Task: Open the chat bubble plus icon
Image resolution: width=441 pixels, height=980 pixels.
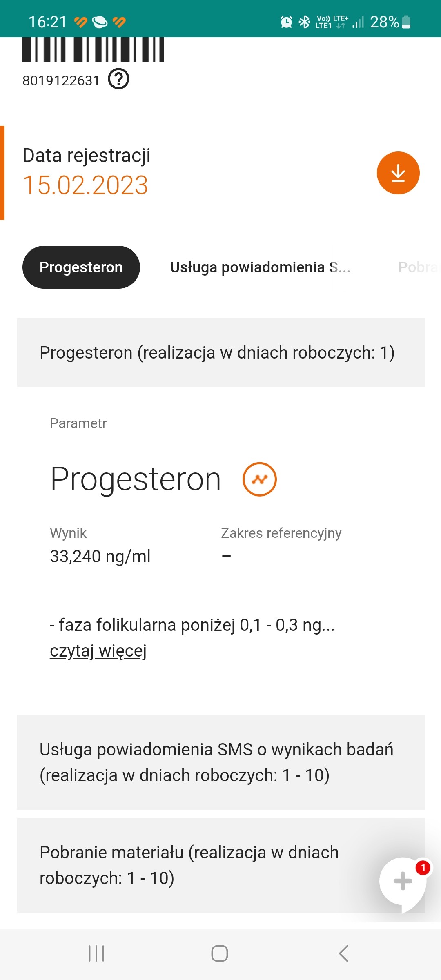Action: tap(403, 881)
